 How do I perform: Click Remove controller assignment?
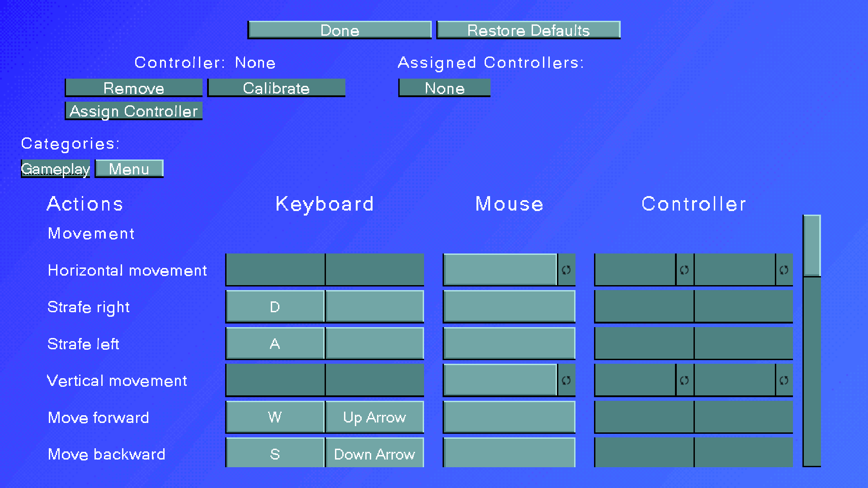tap(132, 88)
